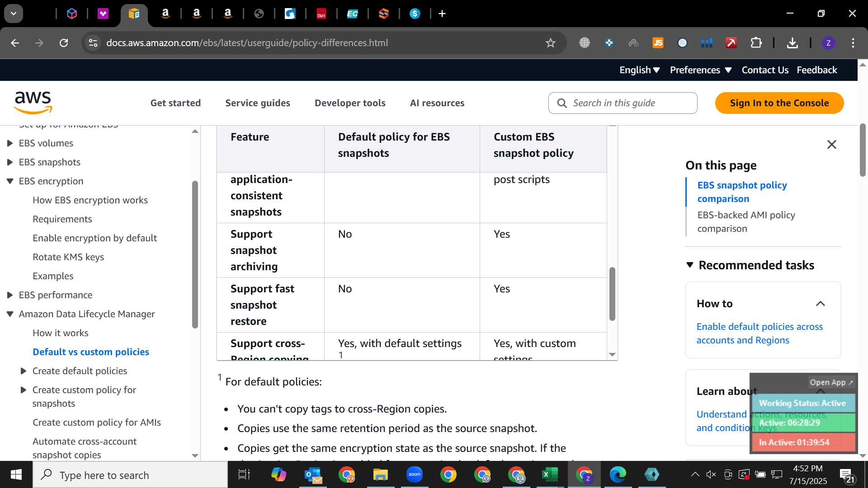Open the browser extensions puzzle icon
The height and width of the screenshot is (488, 868).
(756, 43)
